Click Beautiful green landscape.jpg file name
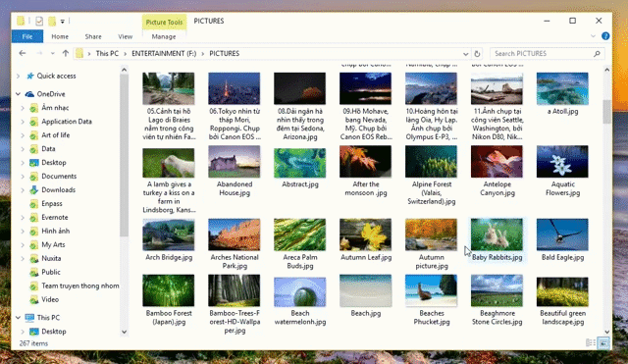Viewport: 628px width, 364px height. point(562,318)
